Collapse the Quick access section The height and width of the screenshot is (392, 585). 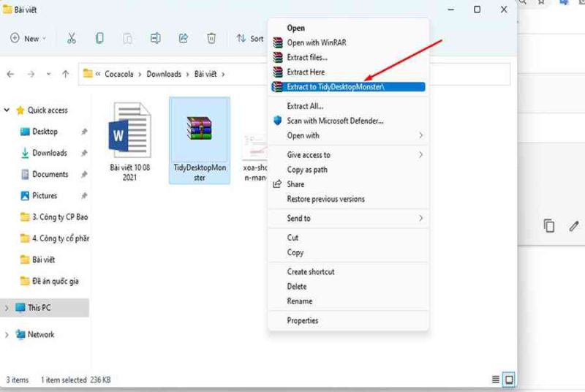point(7,110)
